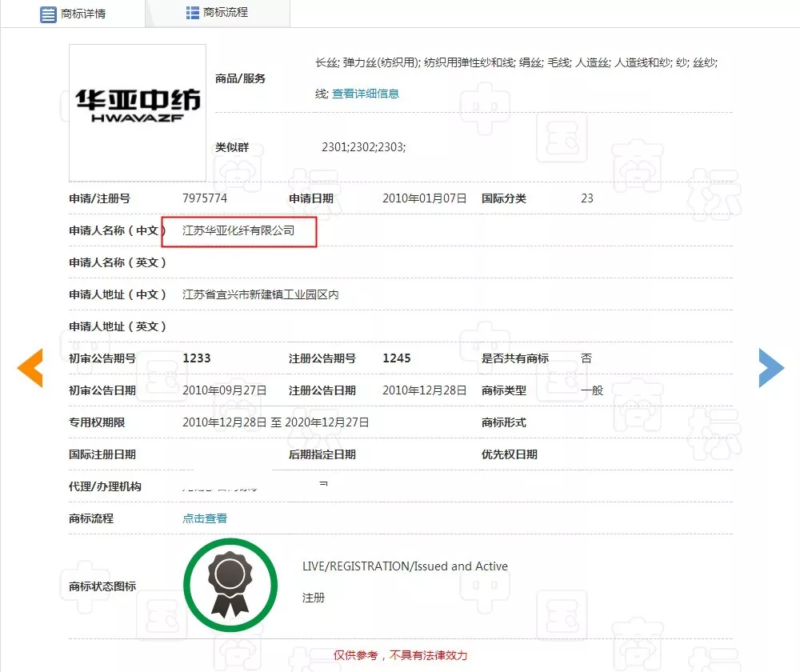Click the 国际注册日期 label

(x=102, y=454)
